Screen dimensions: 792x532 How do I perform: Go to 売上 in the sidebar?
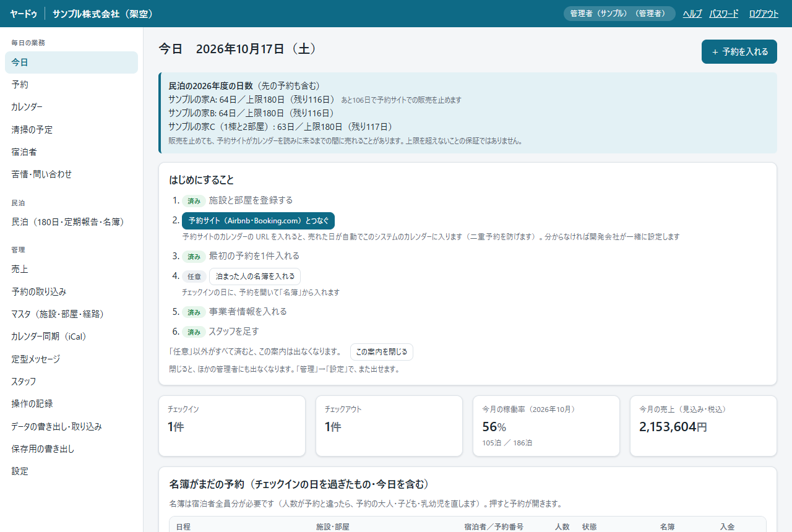71,269
